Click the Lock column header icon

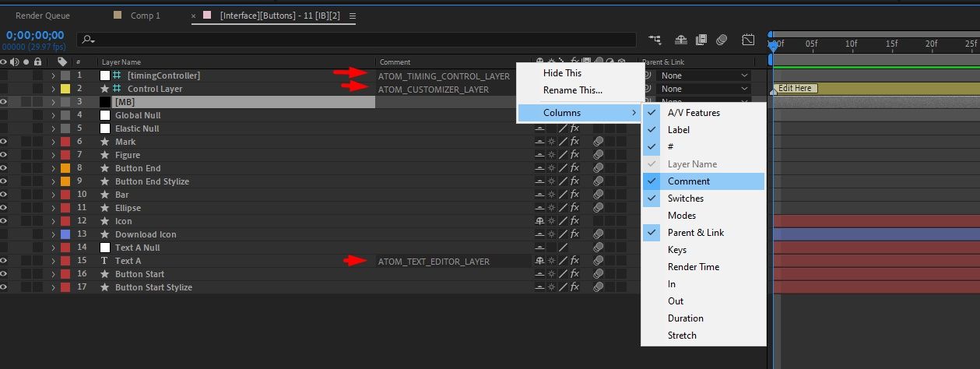[37, 61]
